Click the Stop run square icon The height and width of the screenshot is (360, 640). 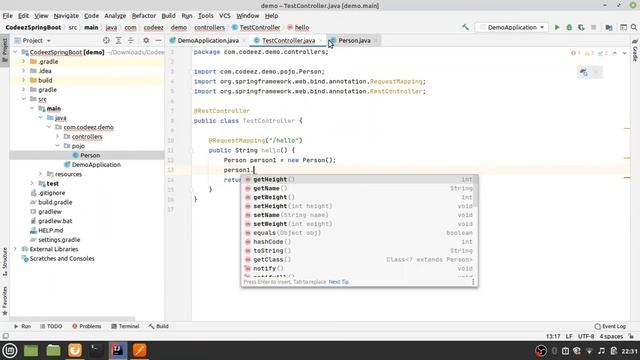click(593, 27)
